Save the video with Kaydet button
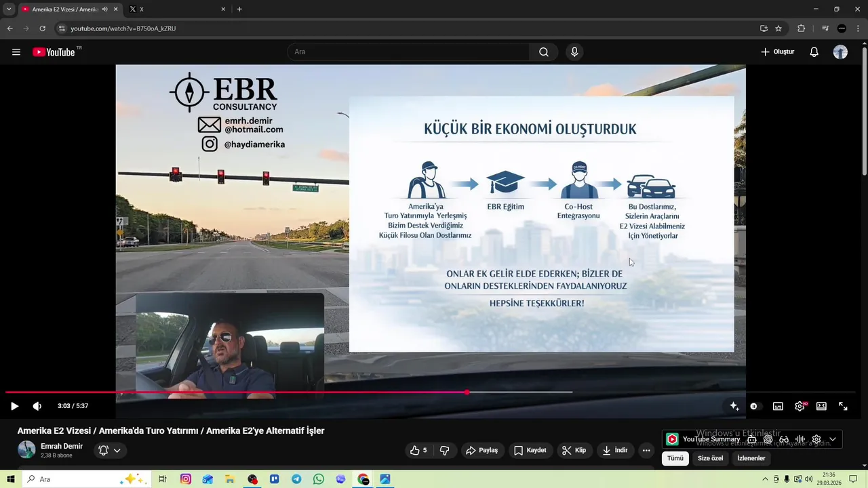868x488 pixels. [530, 450]
